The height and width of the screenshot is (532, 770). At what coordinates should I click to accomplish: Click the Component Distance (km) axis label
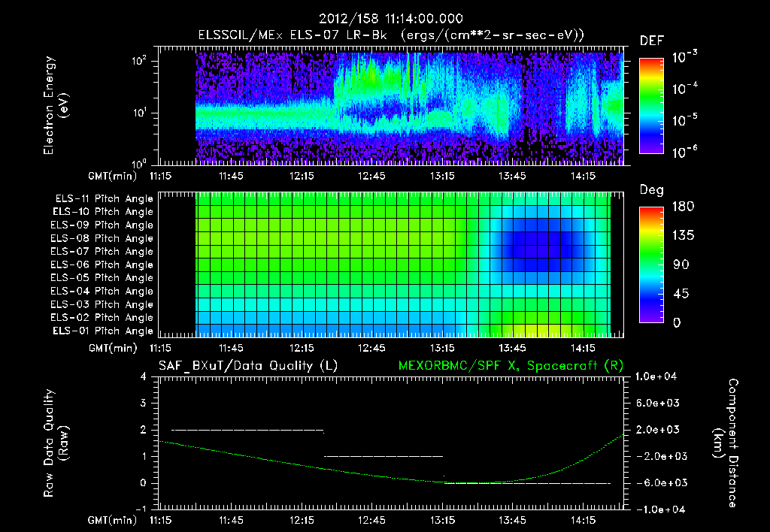pos(726,443)
